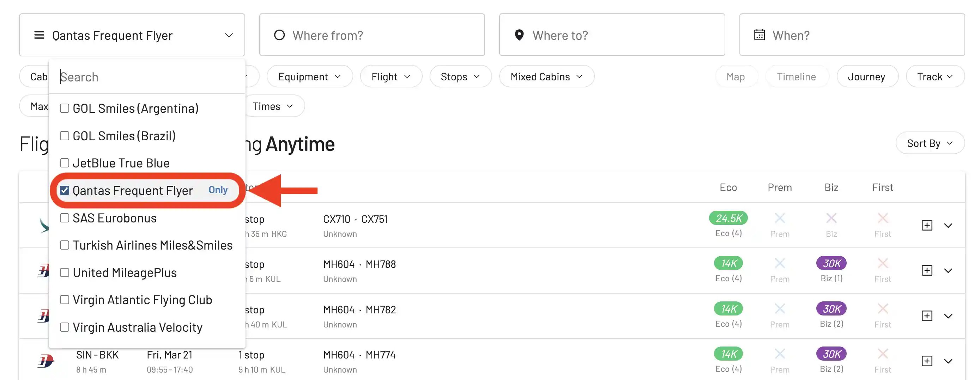Open the Flight filter dropdown

pos(391,76)
